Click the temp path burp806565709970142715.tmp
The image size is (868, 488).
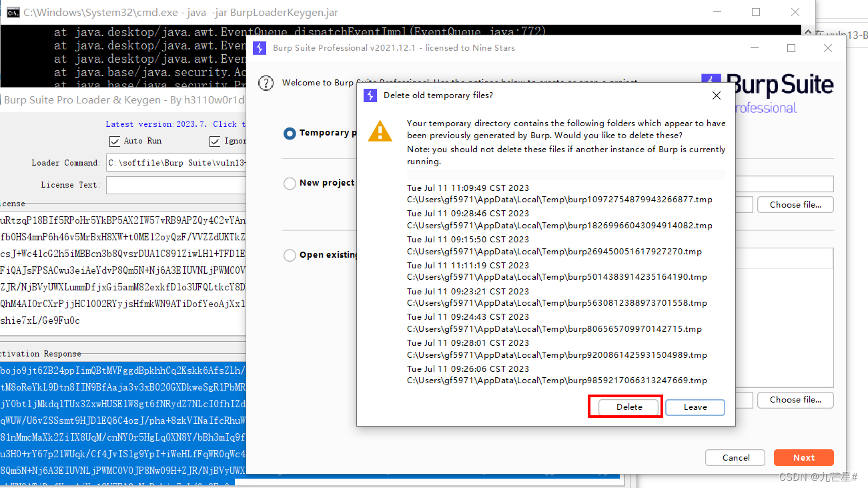pyautogui.click(x=554, y=329)
